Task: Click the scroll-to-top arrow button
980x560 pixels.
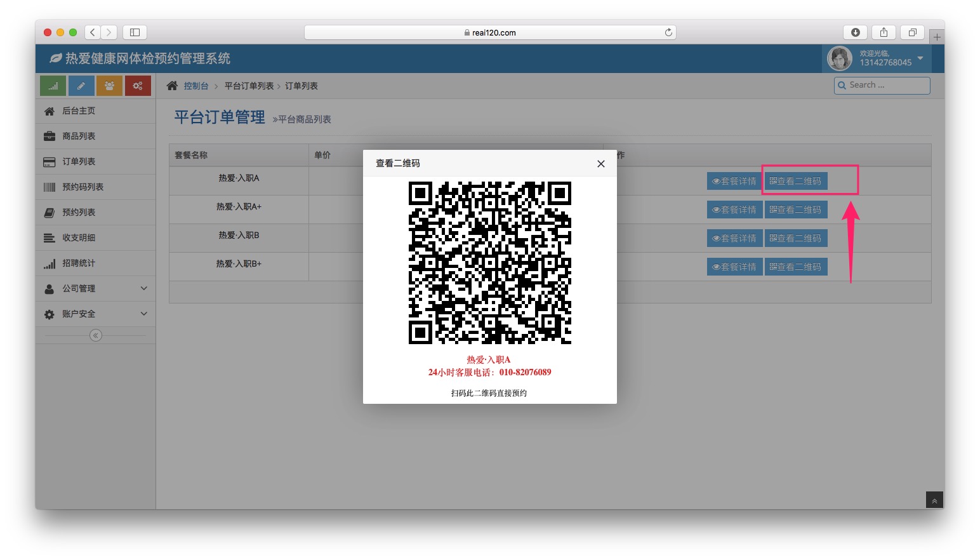Action: coord(934,500)
